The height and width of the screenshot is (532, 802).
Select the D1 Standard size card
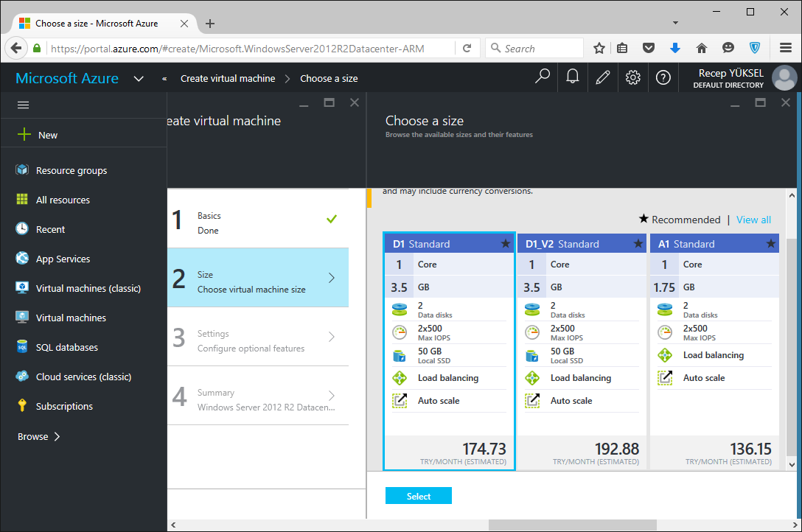449,351
